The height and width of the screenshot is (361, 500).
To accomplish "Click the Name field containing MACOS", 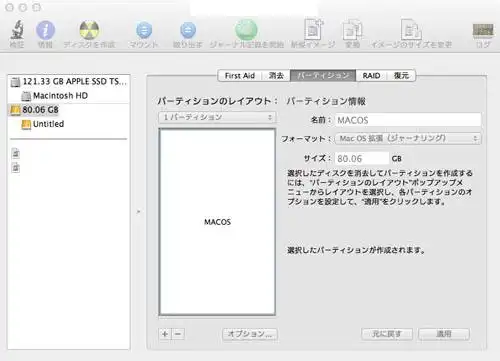I will (408, 120).
